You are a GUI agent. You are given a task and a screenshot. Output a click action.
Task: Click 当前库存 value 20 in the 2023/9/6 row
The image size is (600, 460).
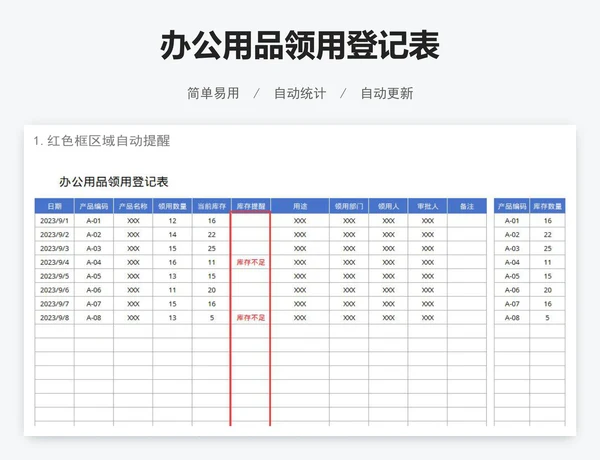pos(212,290)
